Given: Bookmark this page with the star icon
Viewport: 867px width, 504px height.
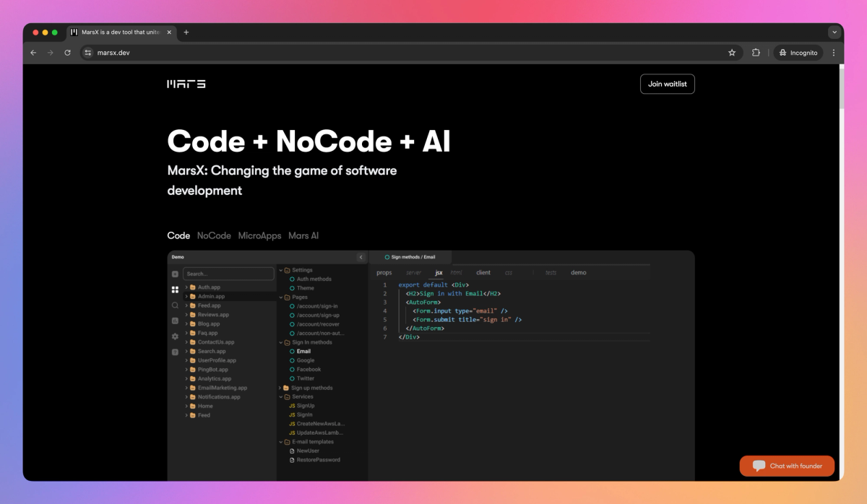Looking at the screenshot, I should 732,53.
